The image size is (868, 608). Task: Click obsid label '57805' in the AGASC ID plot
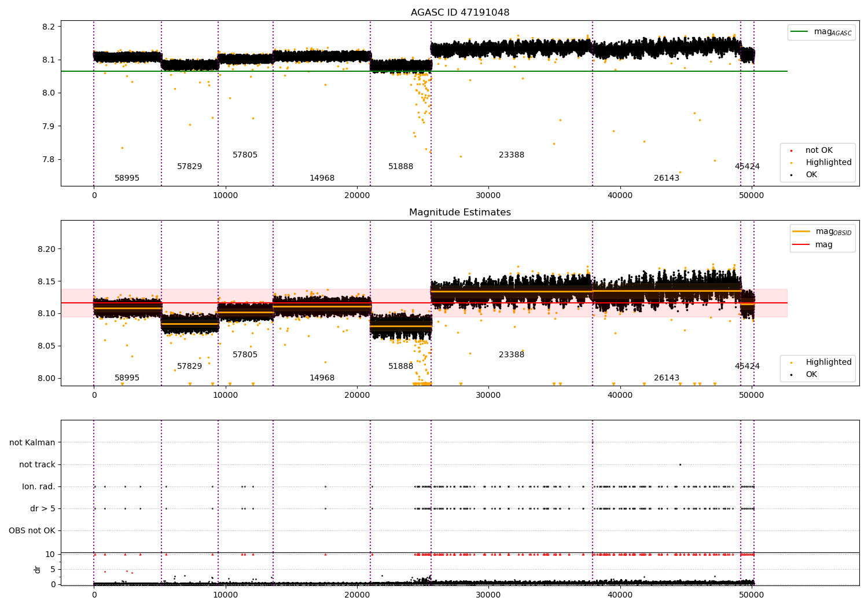click(x=245, y=155)
